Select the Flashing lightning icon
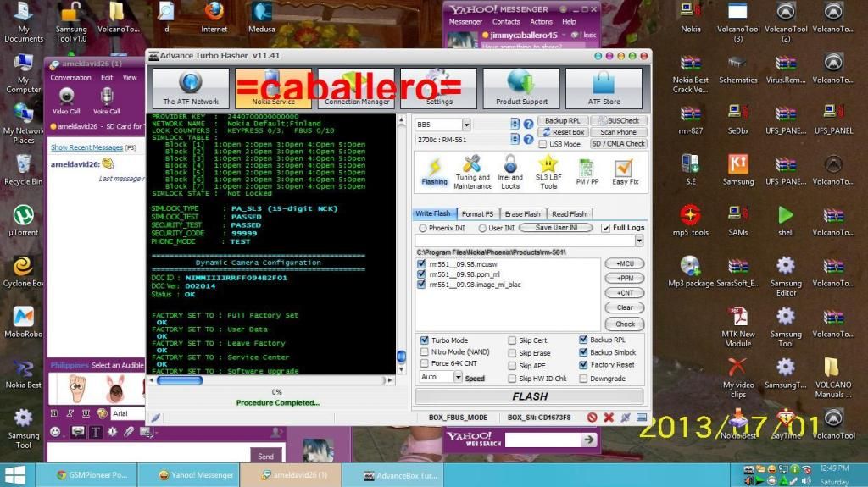The width and height of the screenshot is (868, 487). click(434, 170)
